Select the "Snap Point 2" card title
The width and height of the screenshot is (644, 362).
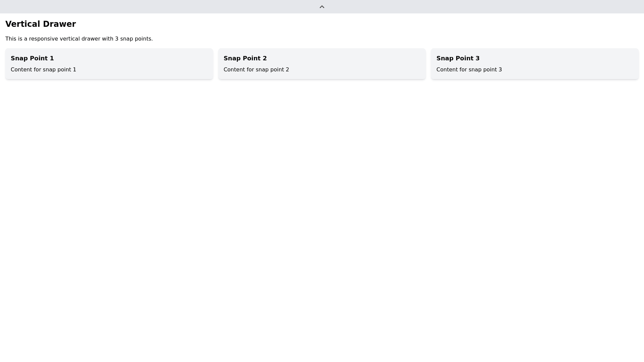pyautogui.click(x=245, y=58)
